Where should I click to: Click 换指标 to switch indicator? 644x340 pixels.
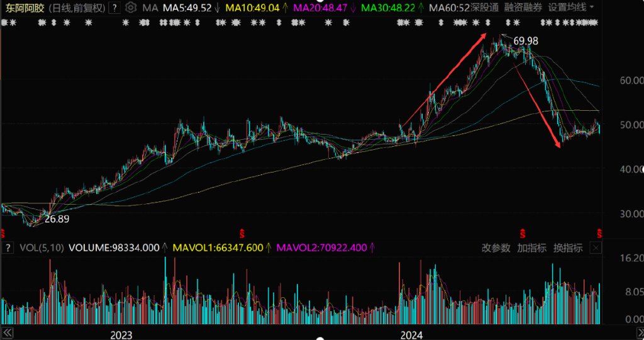pos(568,248)
